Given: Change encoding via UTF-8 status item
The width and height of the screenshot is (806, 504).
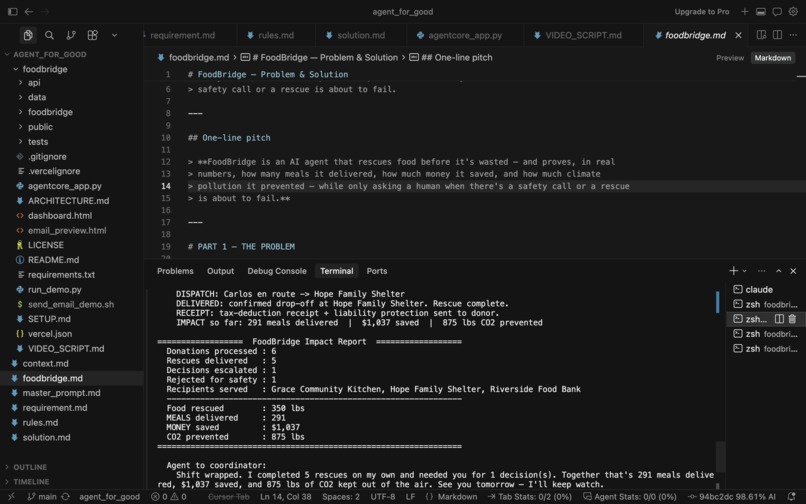Looking at the screenshot, I should (x=383, y=496).
